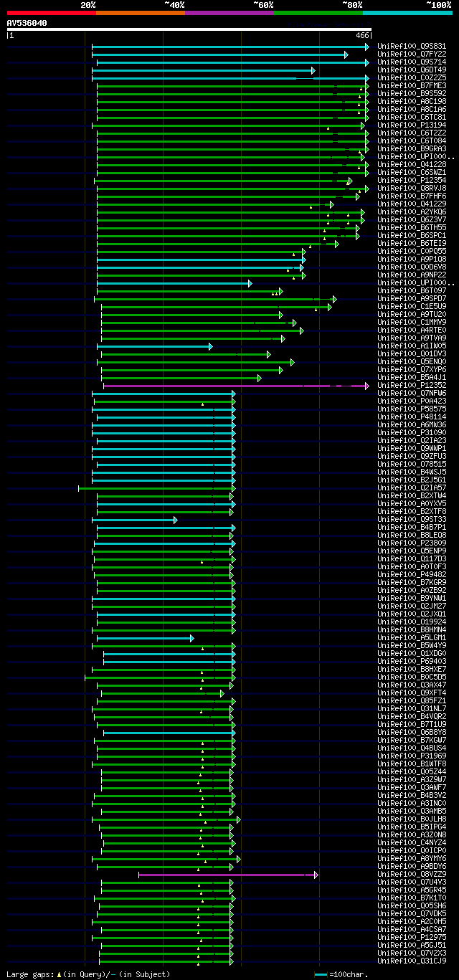Open the UniRef100_Q3AWF7 entry
This screenshot has width=459, height=980.
click(412, 787)
